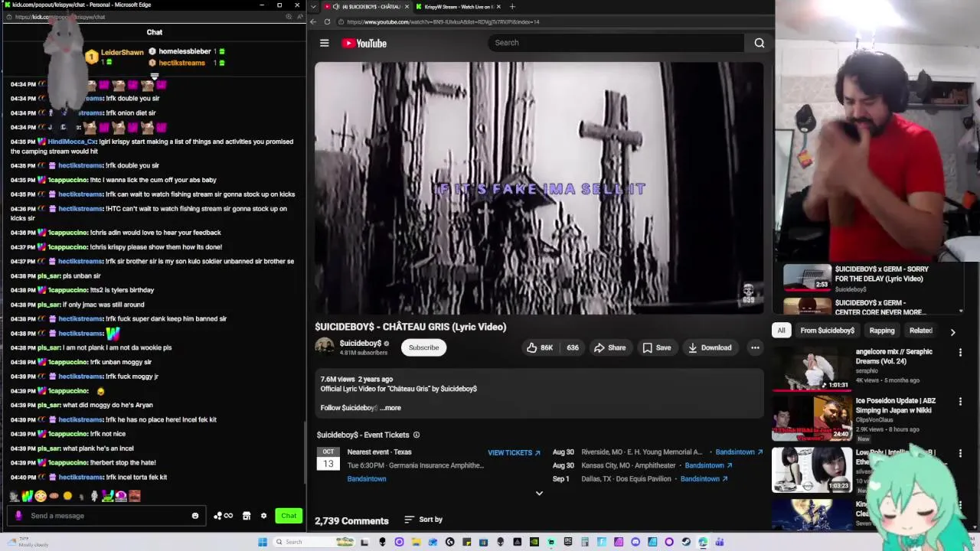
Task: Subscribe to the $uicideboy$ channel
Action: (423, 347)
